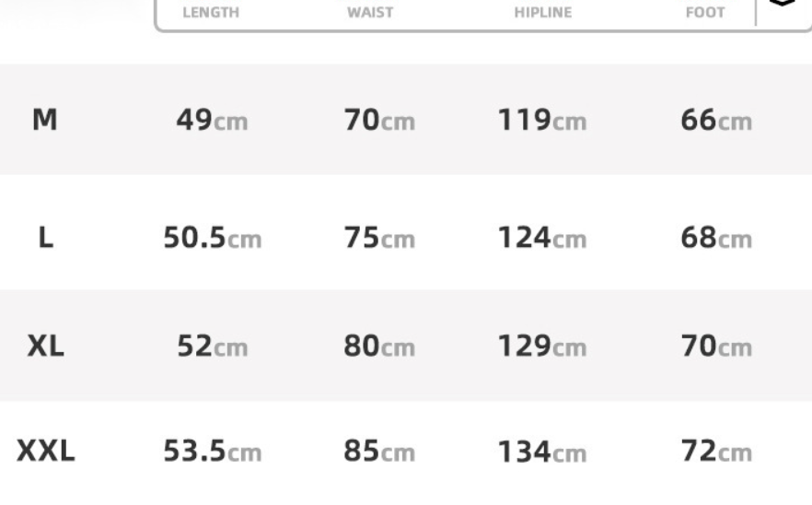Click the HIPLINE column header
812x505 pixels.
tap(543, 12)
